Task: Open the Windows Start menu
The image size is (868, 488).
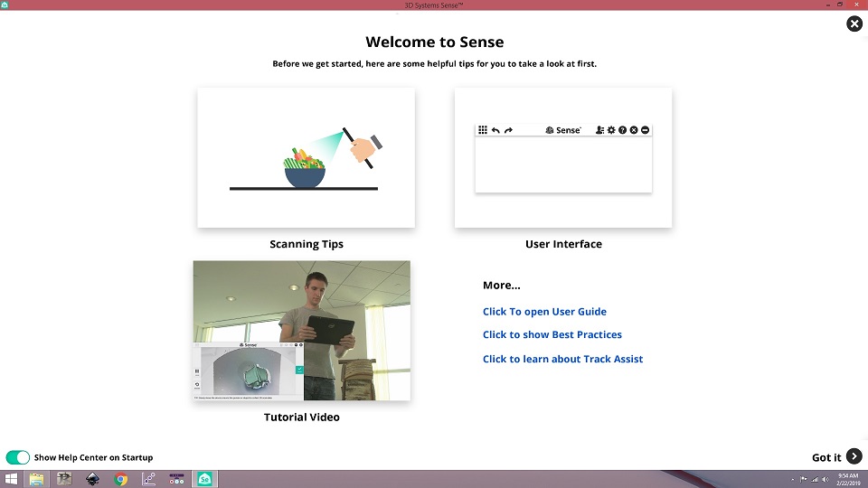Action: pos(11,479)
